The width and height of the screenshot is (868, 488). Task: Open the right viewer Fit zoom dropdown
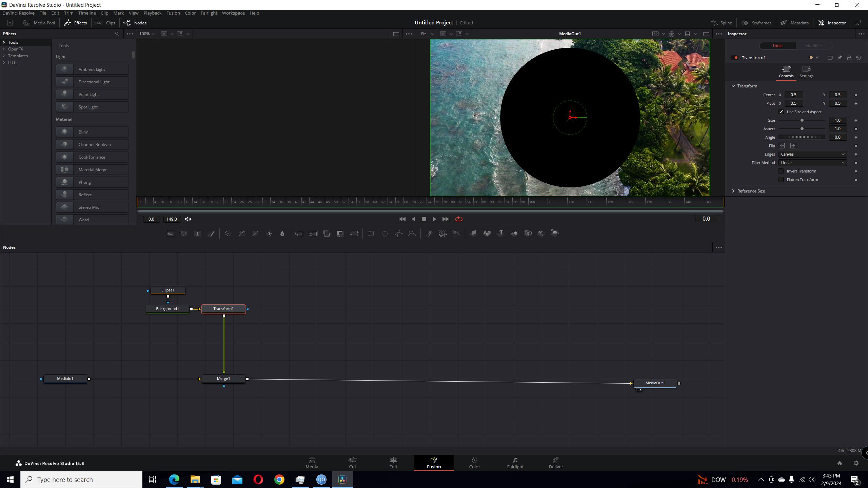tap(427, 34)
